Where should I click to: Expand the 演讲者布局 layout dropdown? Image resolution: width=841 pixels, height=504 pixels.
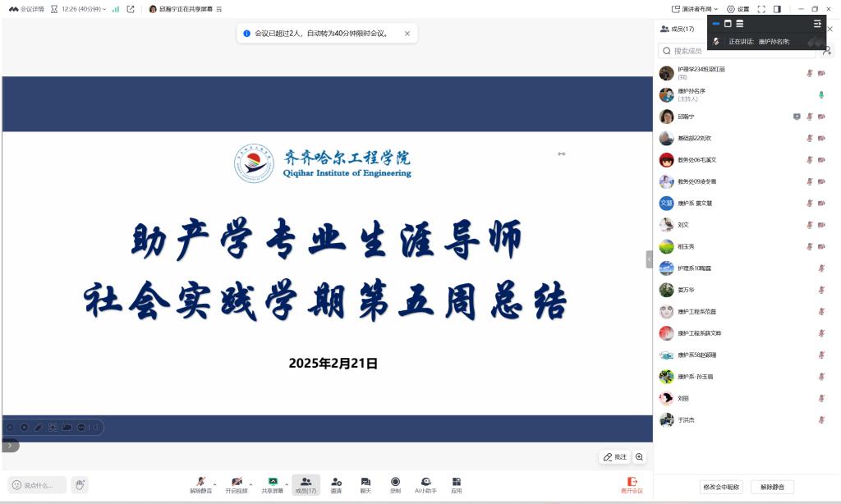694,9
